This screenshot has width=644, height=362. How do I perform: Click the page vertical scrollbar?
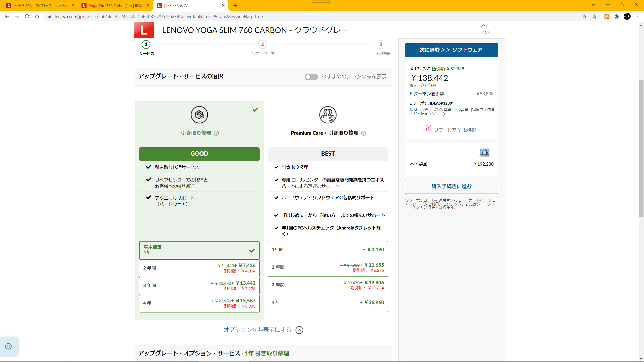click(x=641, y=148)
